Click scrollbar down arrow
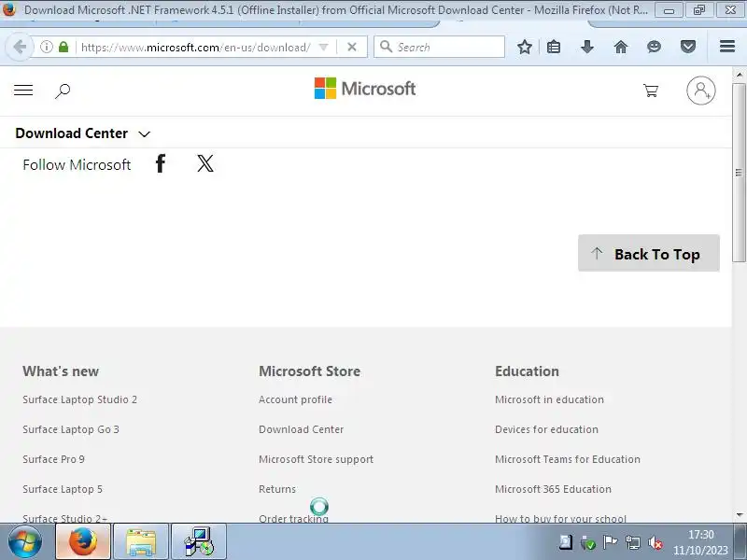 click(x=740, y=515)
